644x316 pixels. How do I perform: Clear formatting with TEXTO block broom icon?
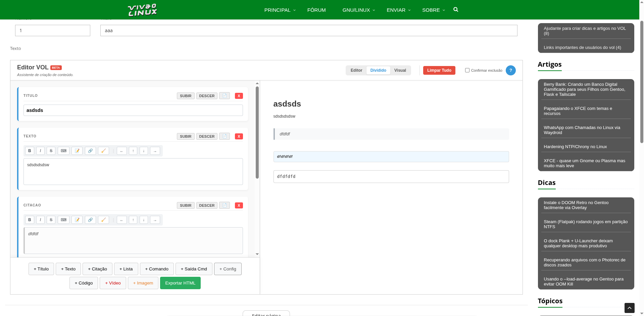pyautogui.click(x=103, y=151)
